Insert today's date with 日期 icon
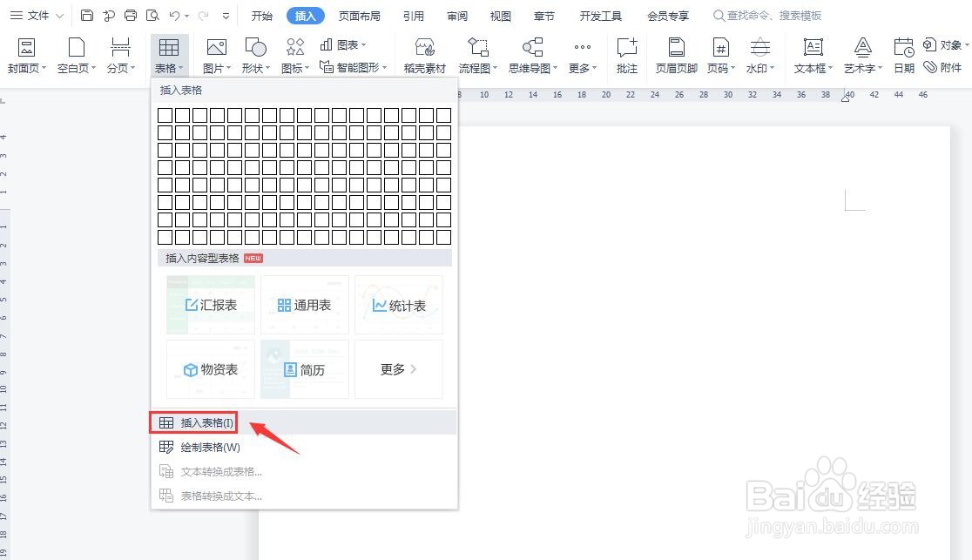The image size is (972, 560). pos(903,52)
